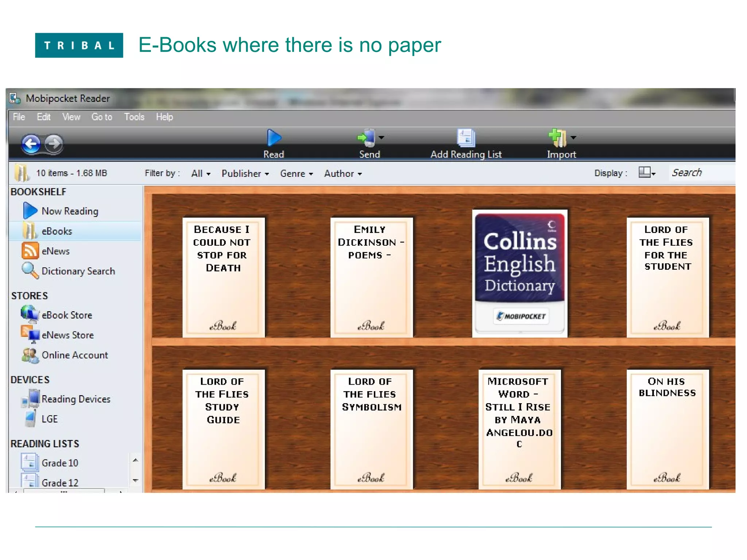The height and width of the screenshot is (560, 747).
Task: Open the Import dropdown arrow
Action: pos(573,137)
